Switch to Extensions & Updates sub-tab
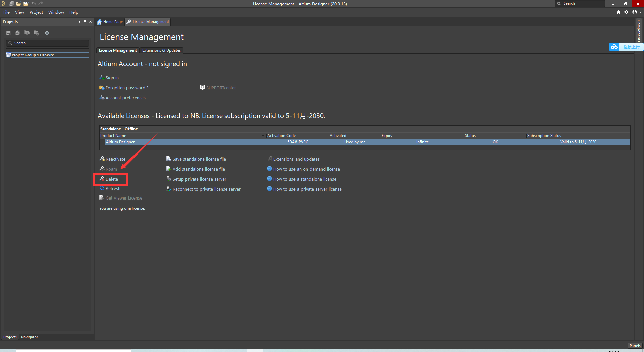This screenshot has width=644, height=352. click(161, 50)
